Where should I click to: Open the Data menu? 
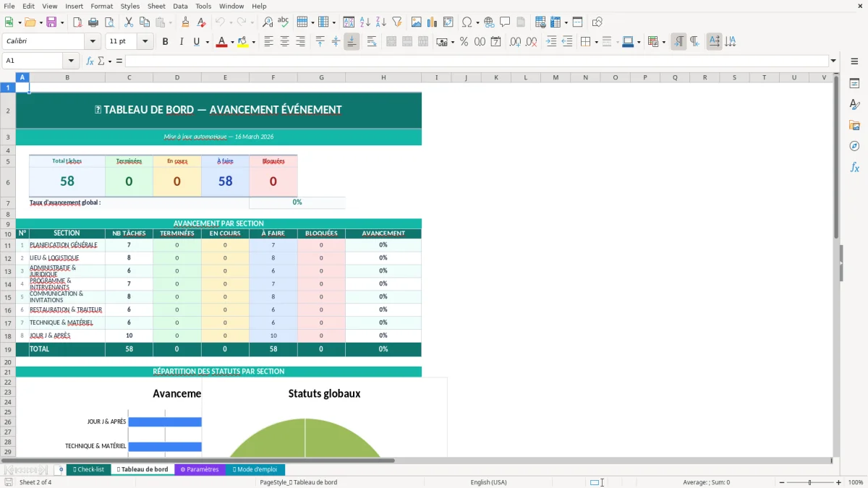click(180, 6)
